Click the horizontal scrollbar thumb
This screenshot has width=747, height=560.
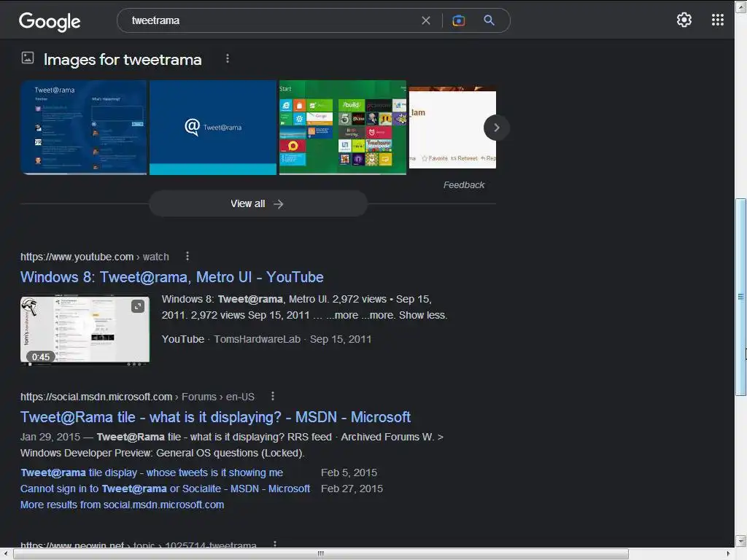[321, 553]
